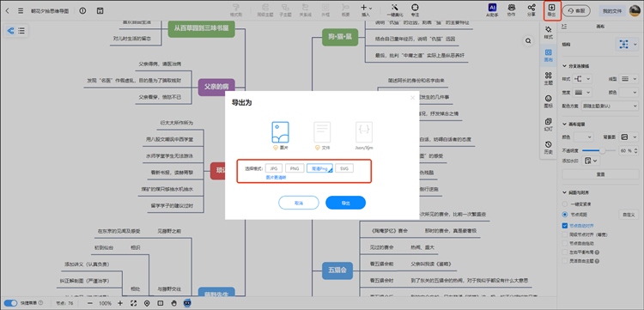Click the fit-to-screen icon in bottom bar
This screenshot has height=310, width=644.
coord(133,303)
